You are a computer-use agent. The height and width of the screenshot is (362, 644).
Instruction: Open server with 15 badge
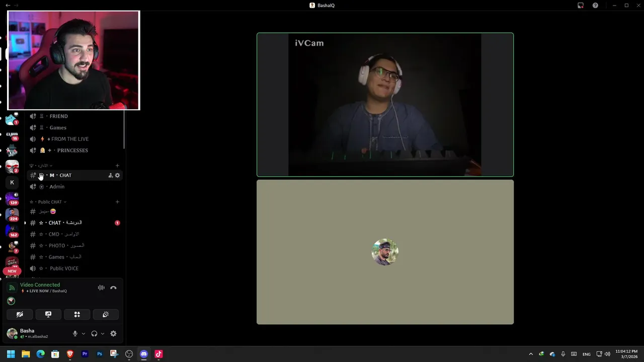pyautogui.click(x=12, y=135)
